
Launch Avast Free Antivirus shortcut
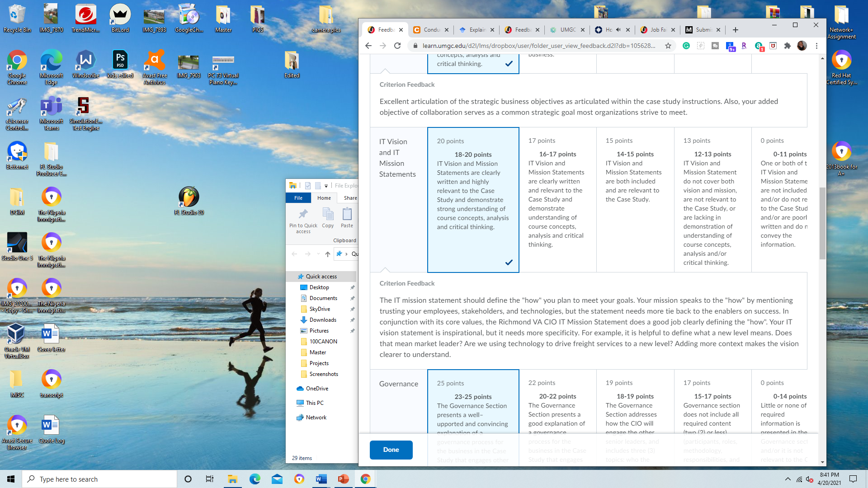[x=154, y=67]
